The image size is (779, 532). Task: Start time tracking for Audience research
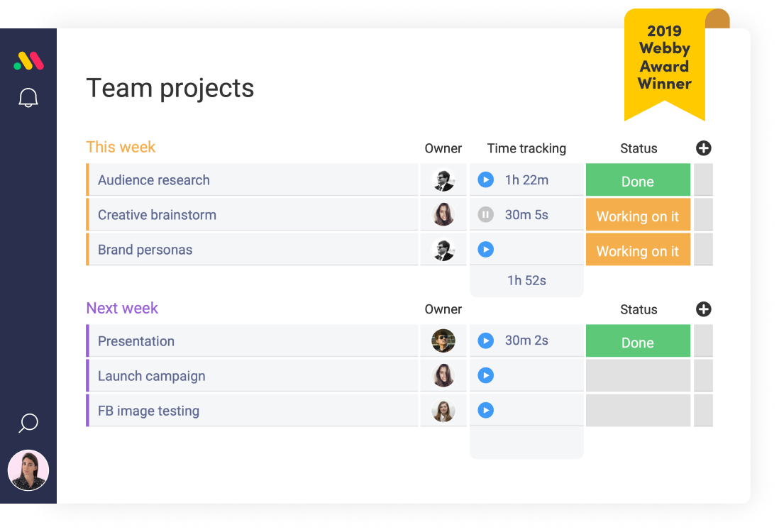point(485,180)
